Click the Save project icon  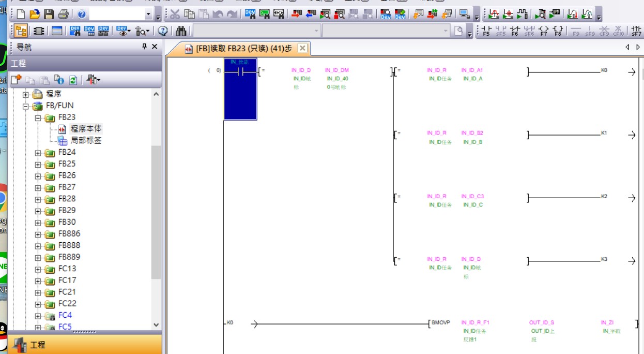pyautogui.click(x=49, y=14)
